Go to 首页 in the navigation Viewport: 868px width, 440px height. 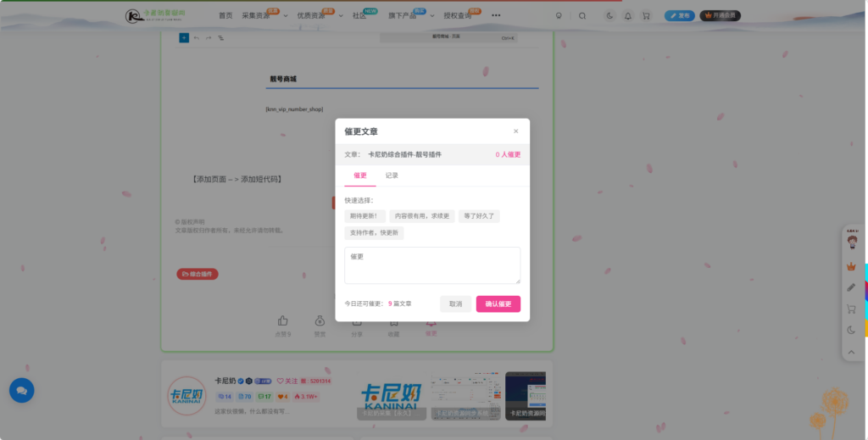pos(225,15)
